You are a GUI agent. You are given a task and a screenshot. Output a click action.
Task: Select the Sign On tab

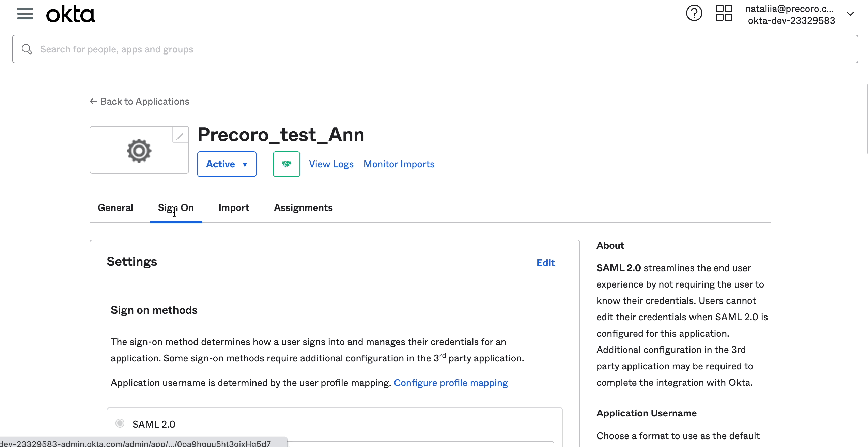(x=176, y=208)
